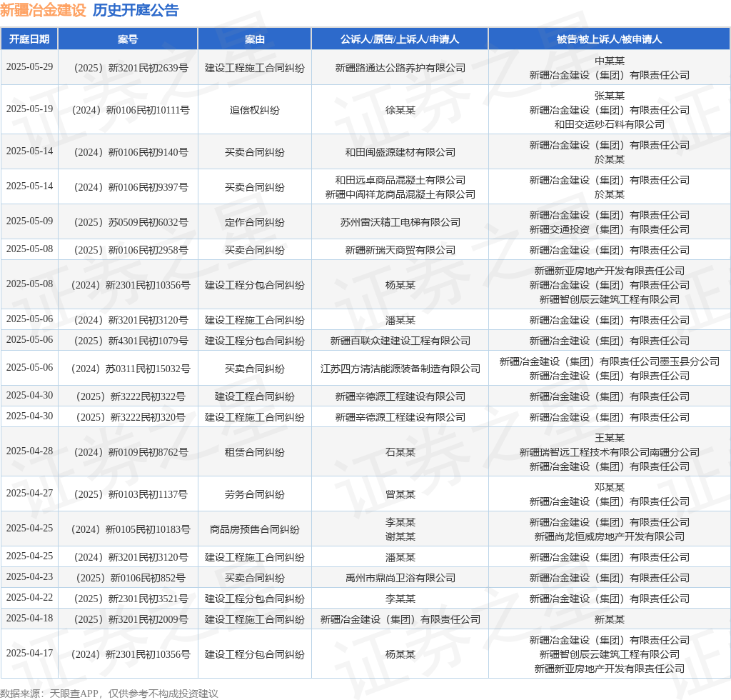Click the cause 租赁合同纠纷
Image resolution: width=731 pixels, height=700 pixels.
[255, 452]
